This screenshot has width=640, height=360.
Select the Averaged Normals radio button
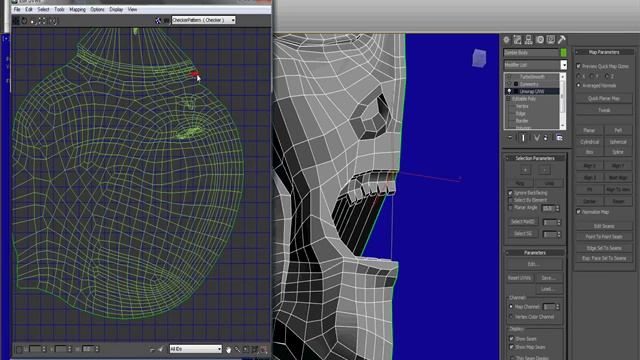click(x=578, y=85)
